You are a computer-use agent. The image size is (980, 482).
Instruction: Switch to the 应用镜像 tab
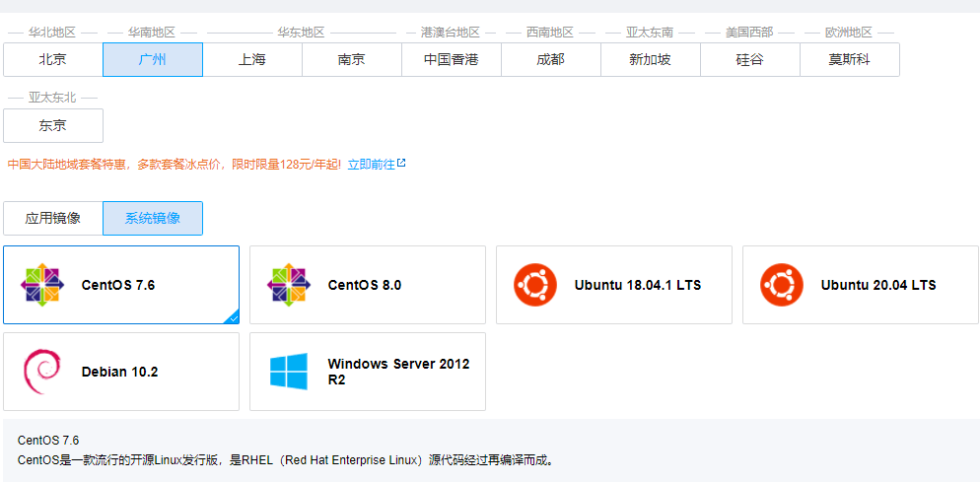click(x=53, y=218)
